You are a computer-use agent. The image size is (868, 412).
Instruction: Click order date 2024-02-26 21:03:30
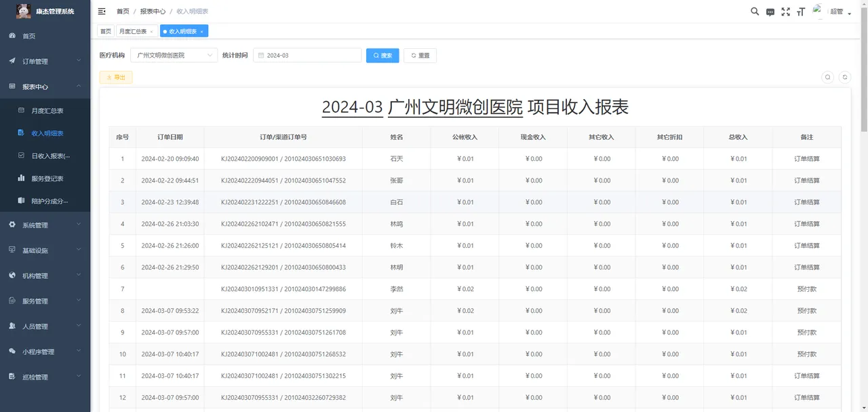[170, 224]
